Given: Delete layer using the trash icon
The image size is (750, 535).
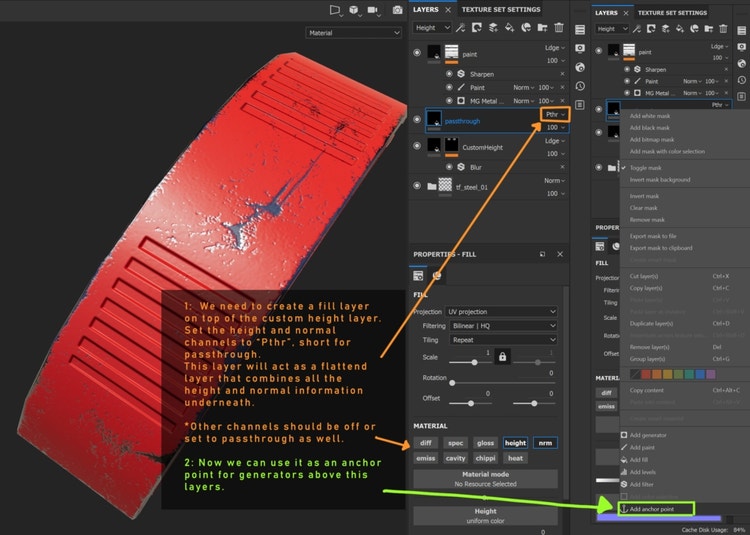Looking at the screenshot, I should [558, 28].
